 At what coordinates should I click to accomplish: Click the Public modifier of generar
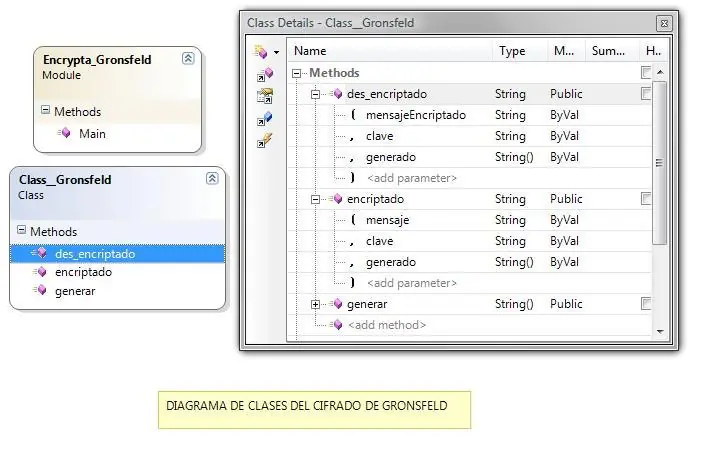(566, 304)
